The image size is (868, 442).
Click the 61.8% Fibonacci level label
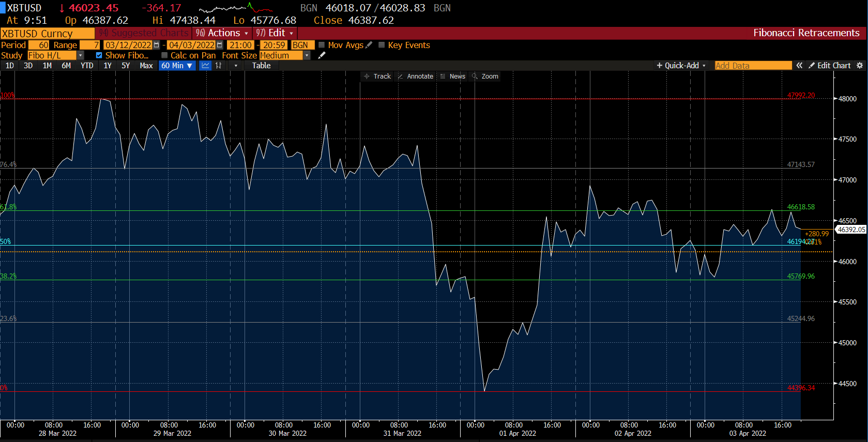[8, 207]
